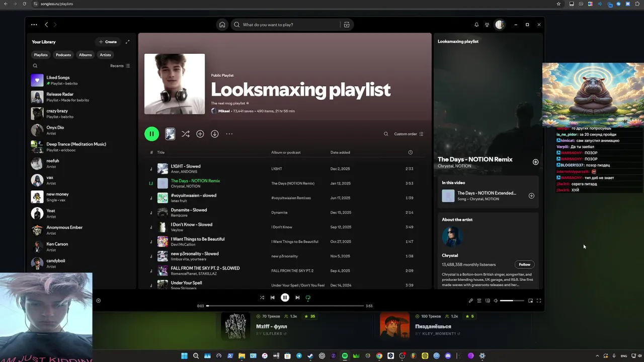Go to Spotify Home icon
This screenshot has height=362, width=644.
pos(222,25)
